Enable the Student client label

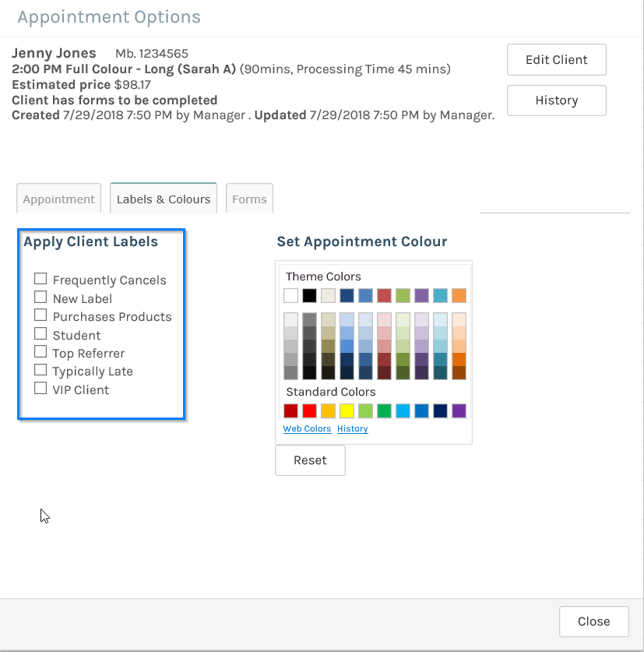[40, 333]
